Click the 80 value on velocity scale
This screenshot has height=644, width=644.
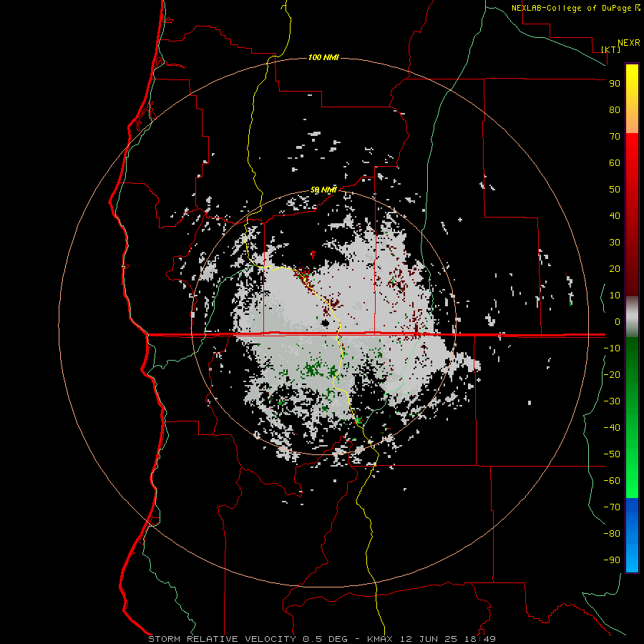615,109
